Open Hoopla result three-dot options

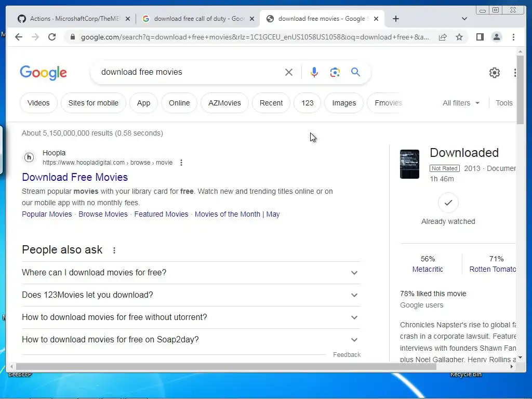coord(181,163)
